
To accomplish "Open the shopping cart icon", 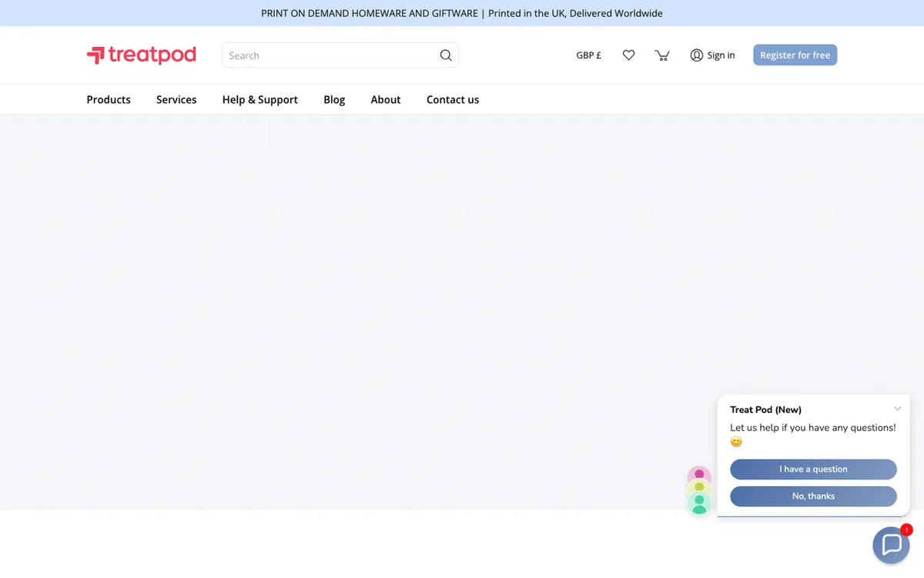I will 661,55.
